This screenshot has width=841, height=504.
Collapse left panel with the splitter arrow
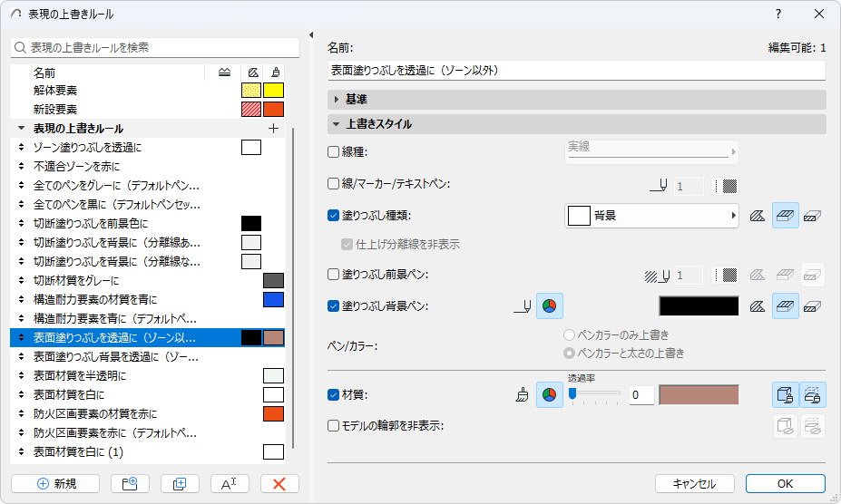click(311, 34)
